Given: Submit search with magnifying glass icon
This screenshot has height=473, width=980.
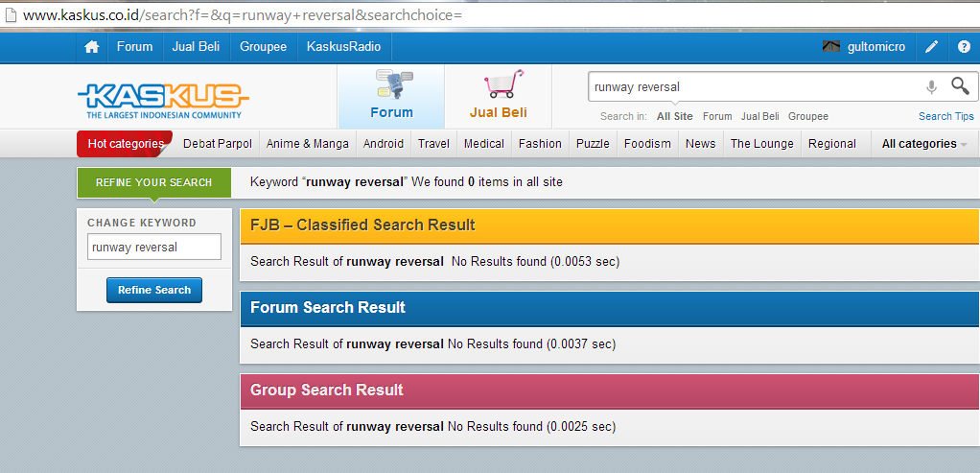Looking at the screenshot, I should [x=960, y=85].
